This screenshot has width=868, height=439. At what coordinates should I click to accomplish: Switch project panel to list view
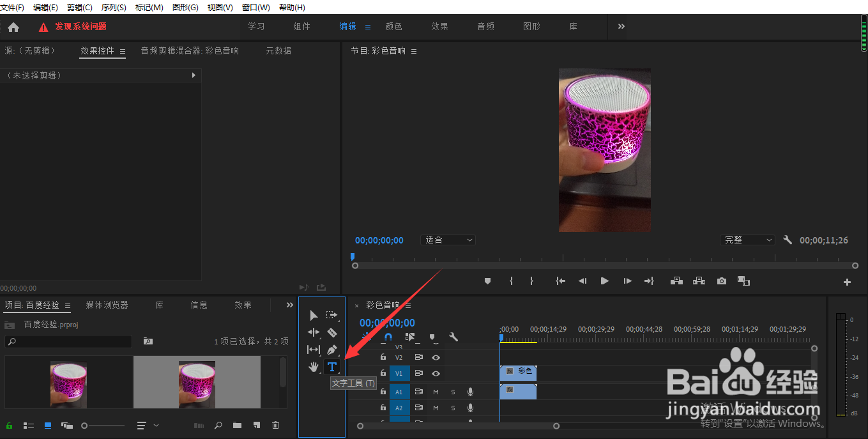(x=28, y=425)
